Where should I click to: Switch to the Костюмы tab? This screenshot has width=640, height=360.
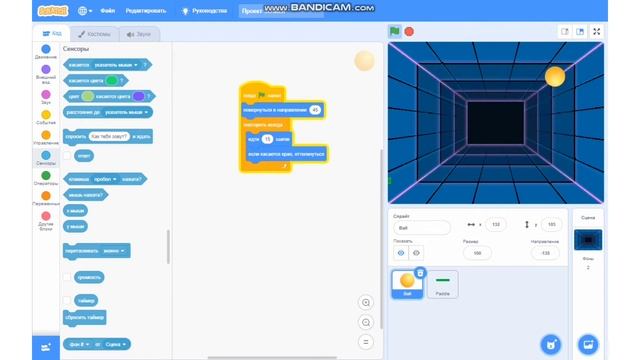(x=94, y=34)
